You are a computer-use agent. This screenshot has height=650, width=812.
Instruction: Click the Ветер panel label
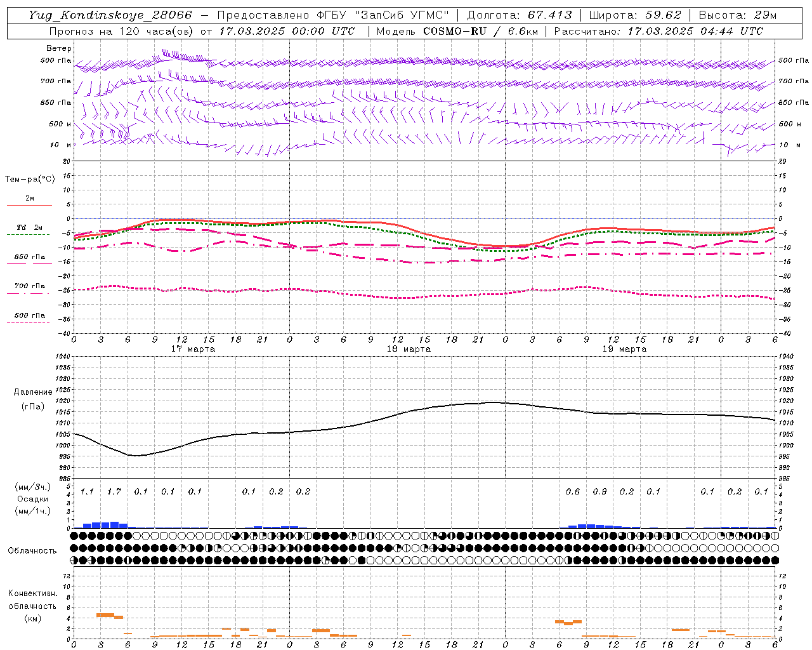[x=59, y=48]
